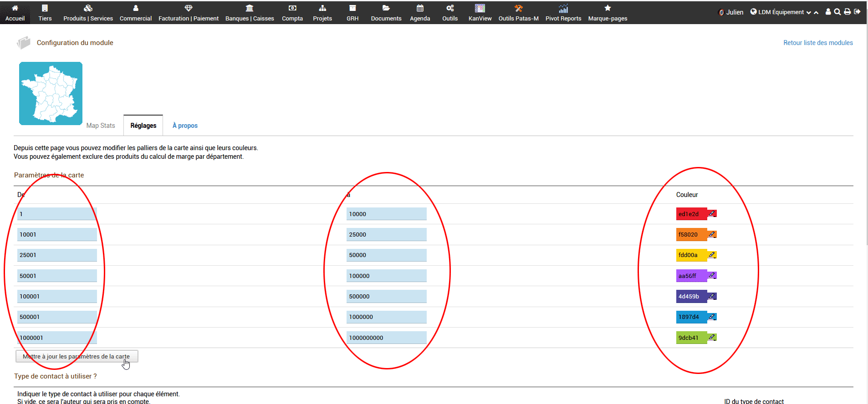Switch to the À propos tab

(x=185, y=126)
